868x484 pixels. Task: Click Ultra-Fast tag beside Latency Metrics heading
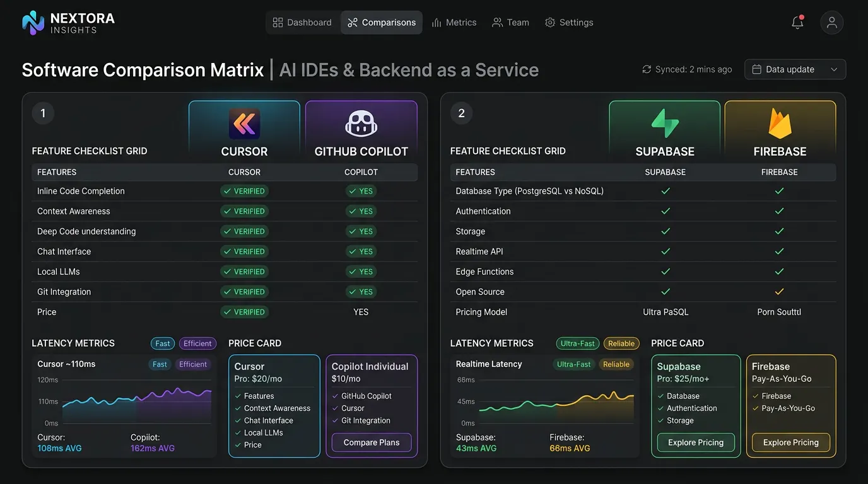pyautogui.click(x=578, y=343)
